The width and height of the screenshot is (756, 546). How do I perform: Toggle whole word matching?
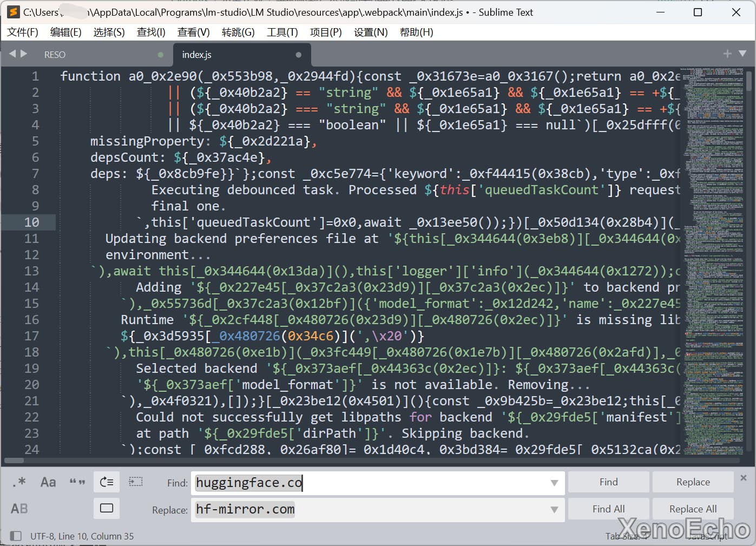77,482
